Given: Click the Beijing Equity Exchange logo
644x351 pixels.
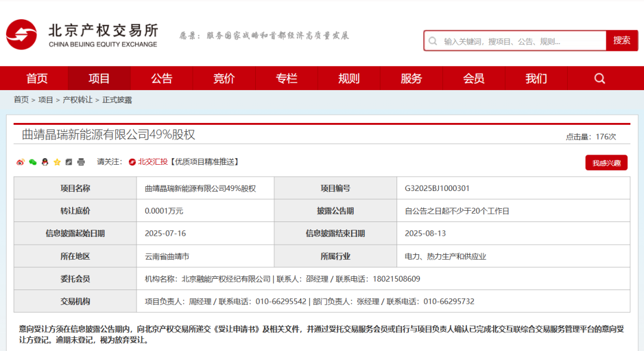Looking at the screenshot, I should click(82, 35).
